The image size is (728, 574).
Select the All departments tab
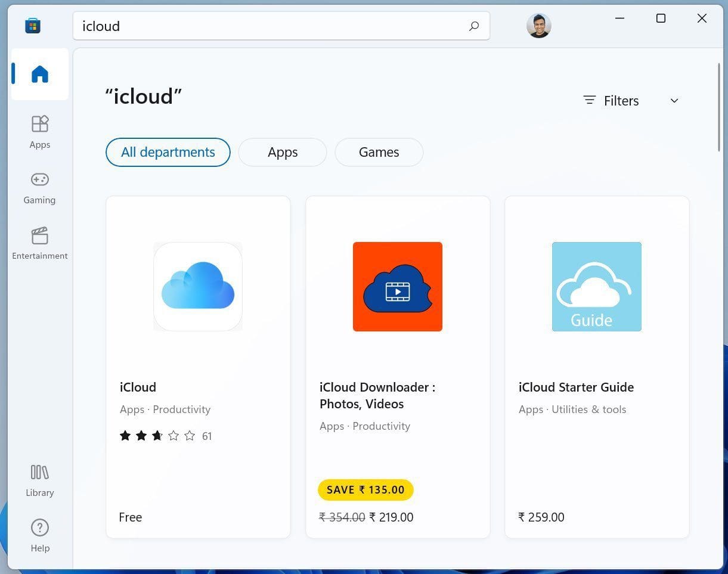pos(168,152)
